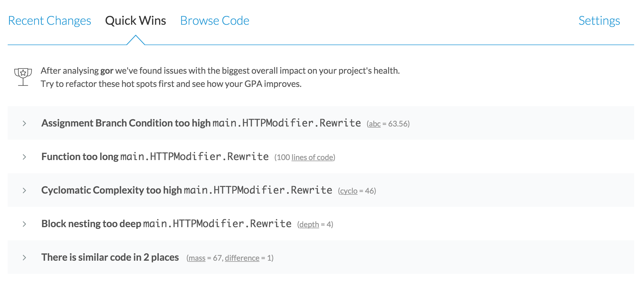The width and height of the screenshot is (644, 286).
Task: Click the depth metric link
Action: (x=309, y=225)
